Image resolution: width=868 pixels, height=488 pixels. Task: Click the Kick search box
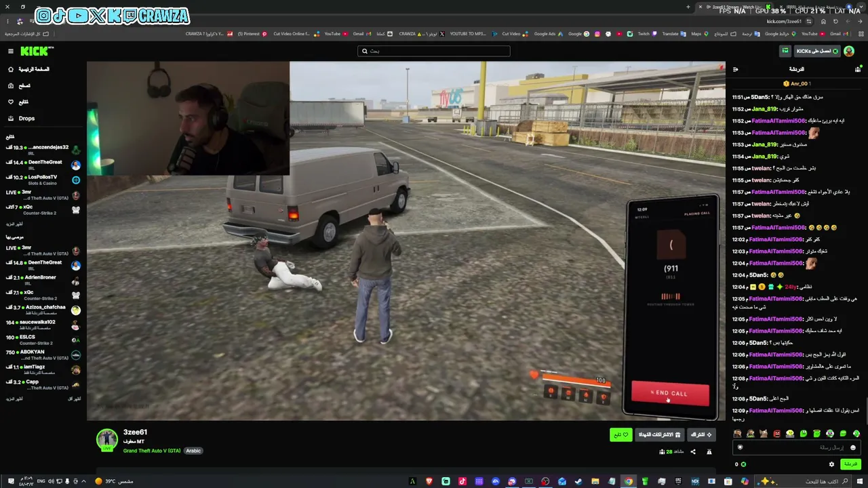click(x=434, y=51)
